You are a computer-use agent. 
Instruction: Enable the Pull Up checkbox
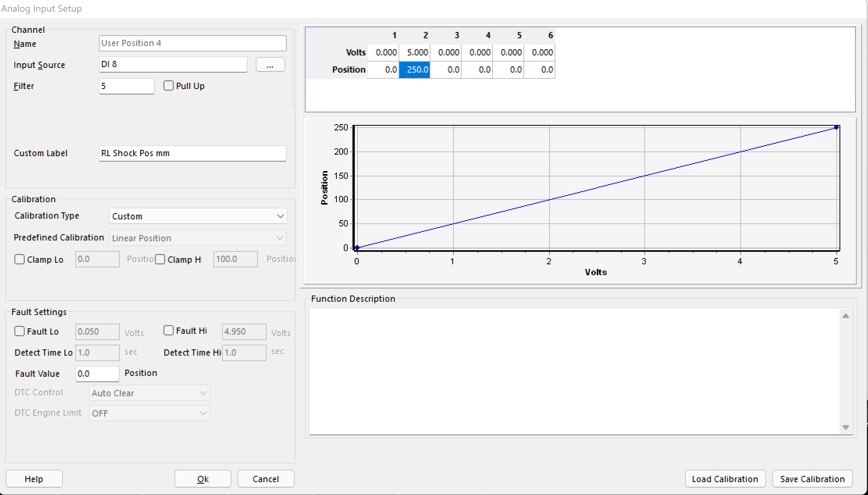tap(169, 86)
